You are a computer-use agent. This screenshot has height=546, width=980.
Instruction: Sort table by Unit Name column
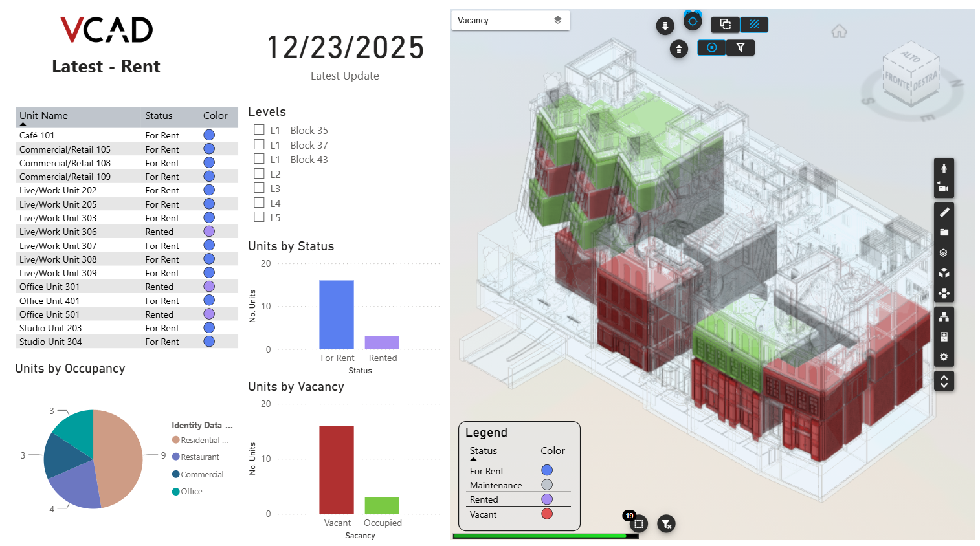43,116
